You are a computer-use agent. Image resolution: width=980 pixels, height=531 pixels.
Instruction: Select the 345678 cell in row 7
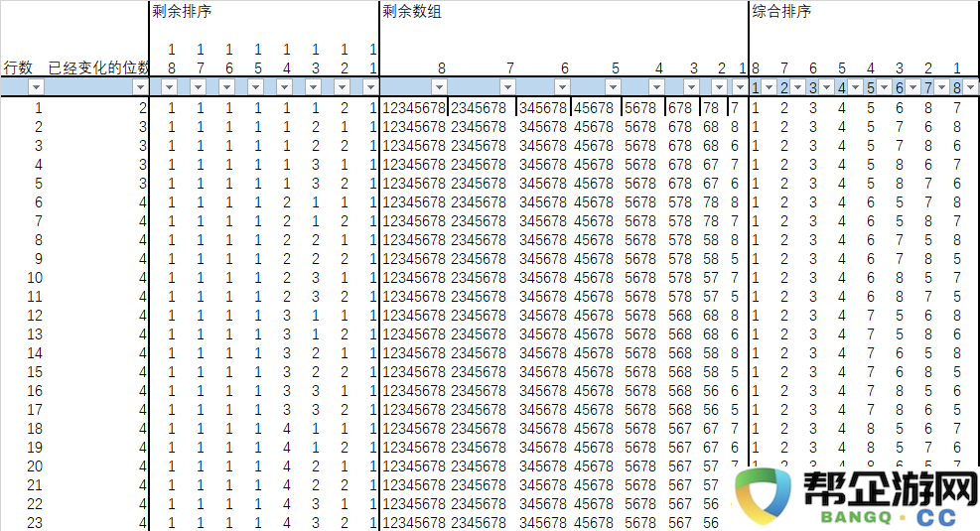tap(542, 221)
